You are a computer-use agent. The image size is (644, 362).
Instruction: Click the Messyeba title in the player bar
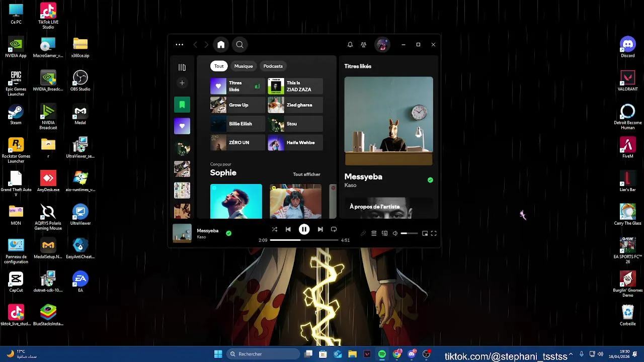pyautogui.click(x=207, y=231)
